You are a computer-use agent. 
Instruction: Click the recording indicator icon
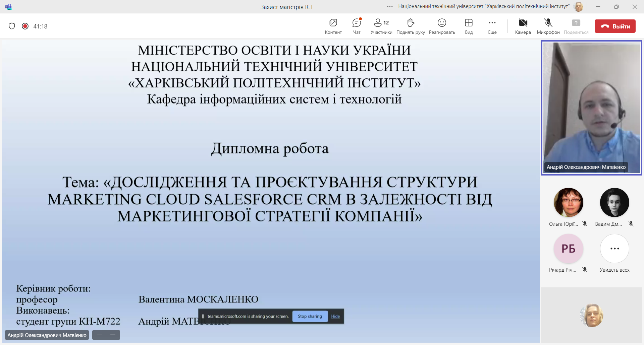click(25, 26)
